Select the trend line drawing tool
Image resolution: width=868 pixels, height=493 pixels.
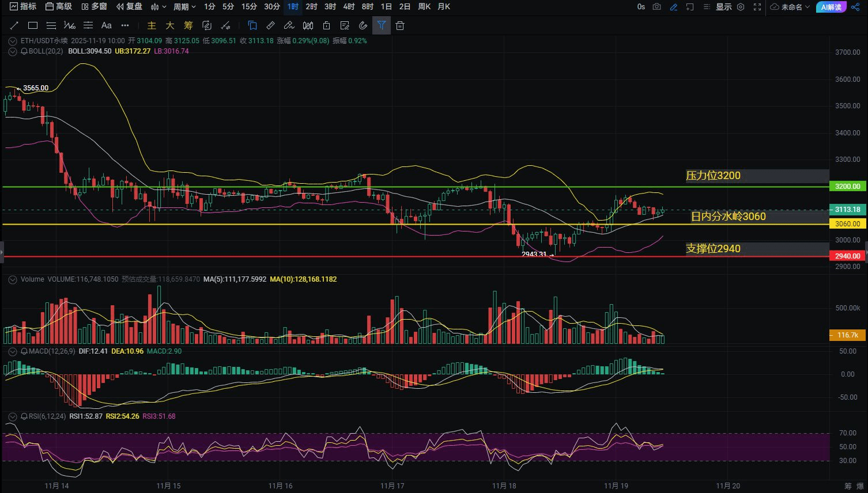click(14, 25)
